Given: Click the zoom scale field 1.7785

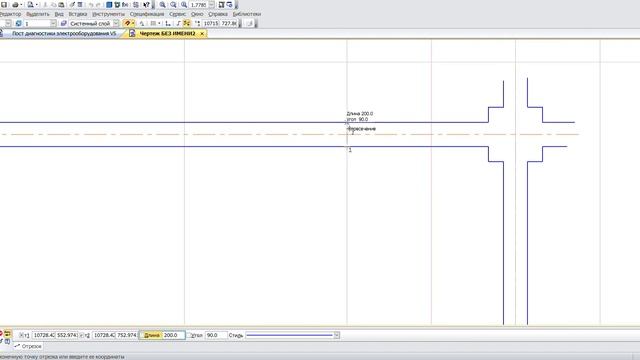Looking at the screenshot, I should [x=199, y=4].
